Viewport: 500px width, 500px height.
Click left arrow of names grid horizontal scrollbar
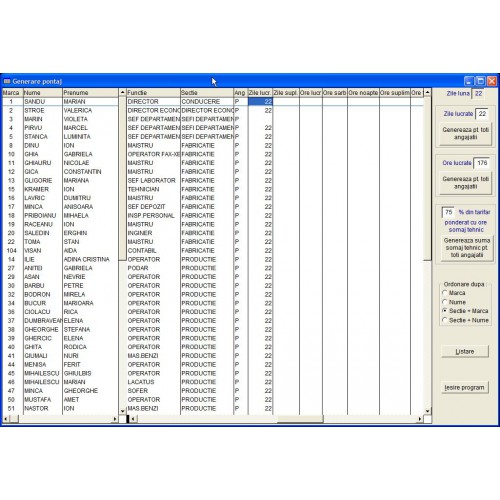click(x=5, y=419)
